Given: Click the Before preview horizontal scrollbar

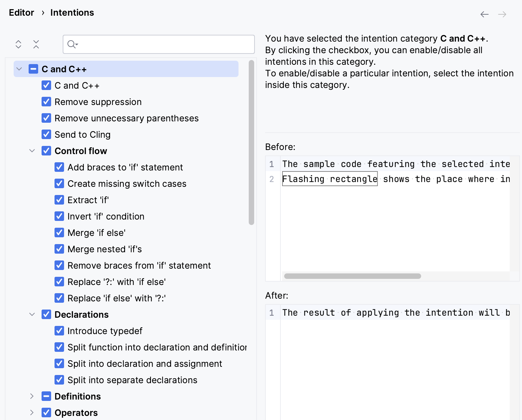Looking at the screenshot, I should (x=352, y=276).
